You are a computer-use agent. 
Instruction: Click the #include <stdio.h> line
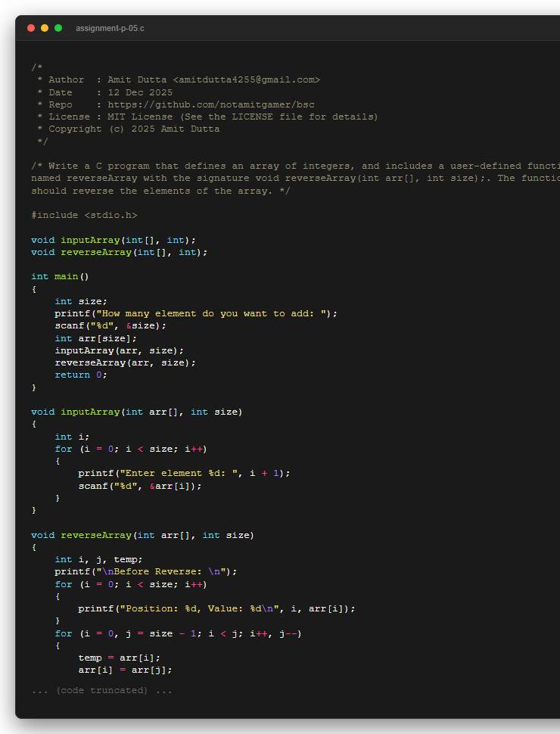(x=84, y=215)
